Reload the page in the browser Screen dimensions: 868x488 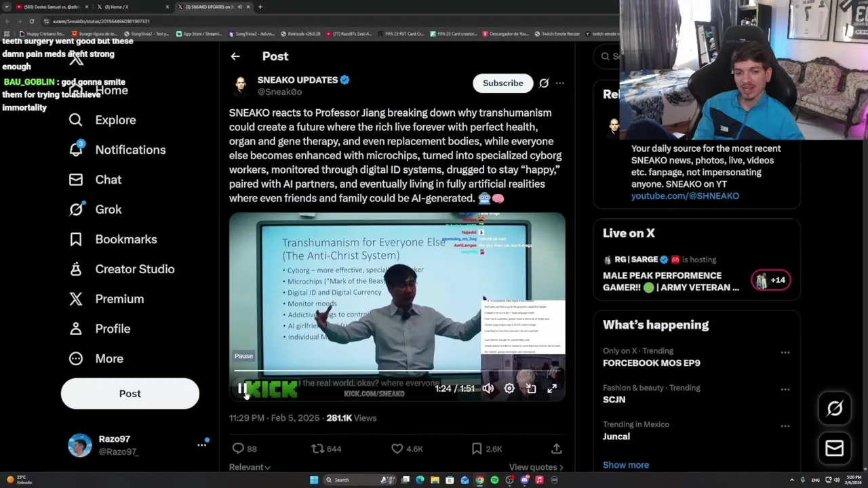[31, 21]
